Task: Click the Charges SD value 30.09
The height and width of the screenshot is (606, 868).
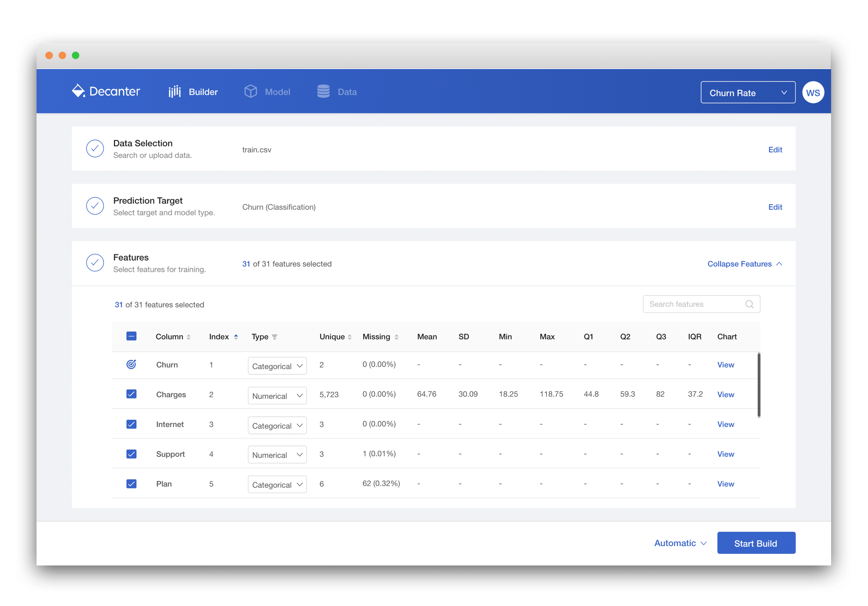Action: [468, 394]
